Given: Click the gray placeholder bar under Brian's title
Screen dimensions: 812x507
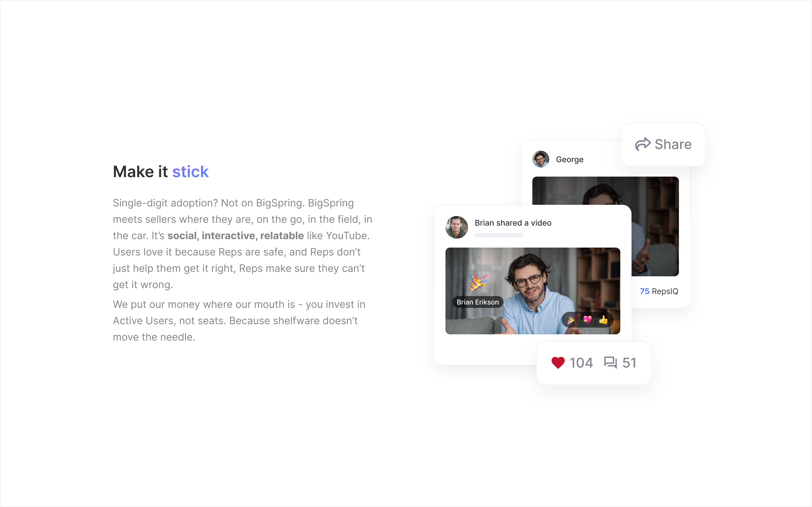Looking at the screenshot, I should click(498, 235).
